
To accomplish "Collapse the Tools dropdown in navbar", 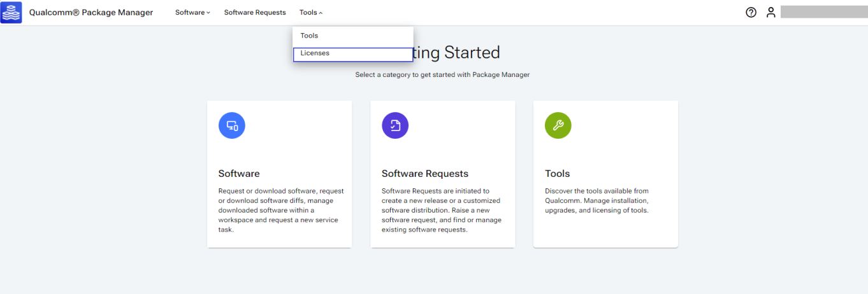I will [311, 13].
